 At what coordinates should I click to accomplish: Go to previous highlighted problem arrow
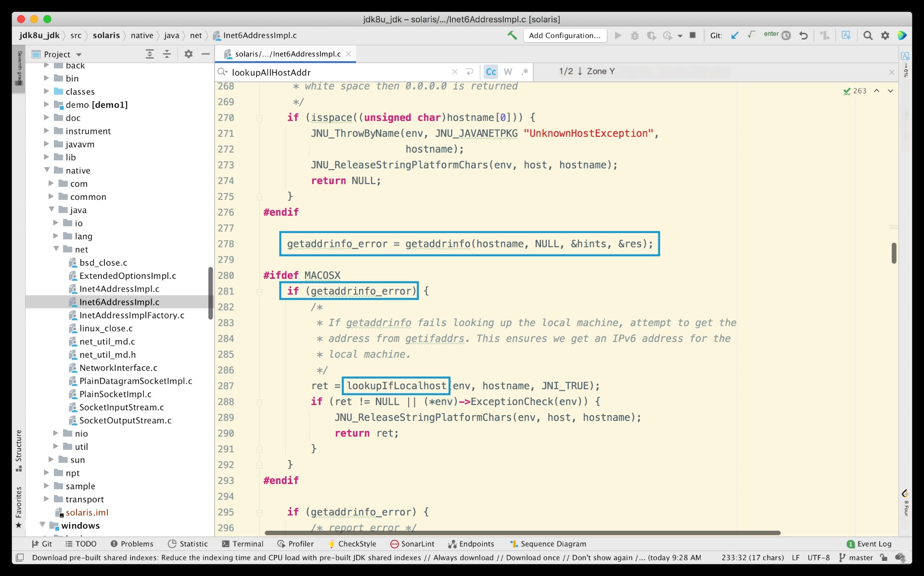[877, 91]
